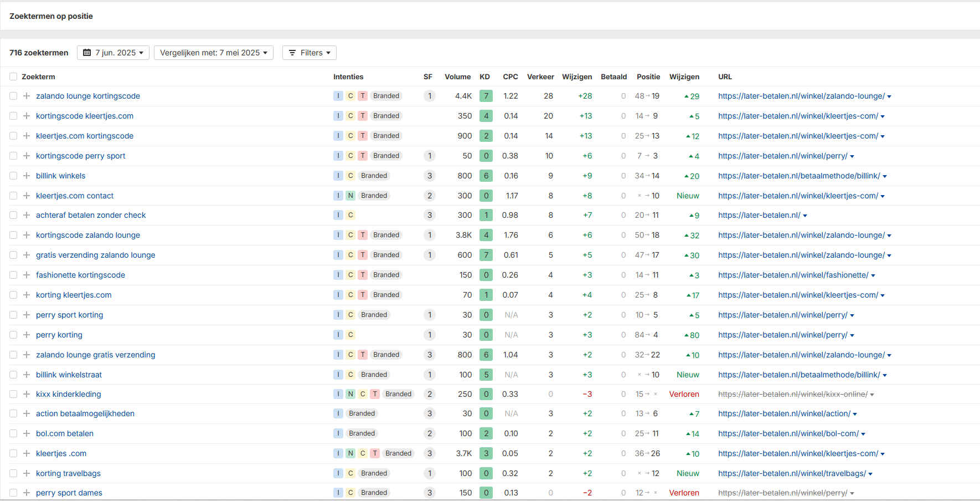Check the box for zalando lounge kortingscode
This screenshot has height=501, width=980.
pos(13,96)
